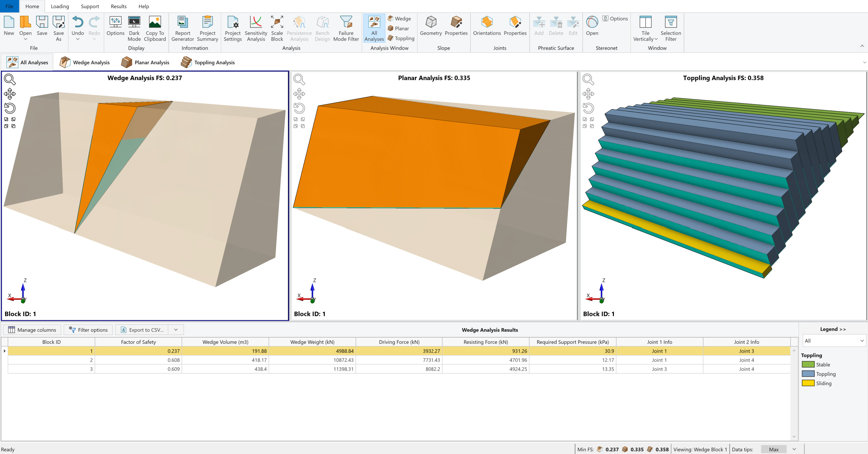Switch to the Results ribbon tab
The height and width of the screenshot is (454, 868).
click(x=119, y=6)
